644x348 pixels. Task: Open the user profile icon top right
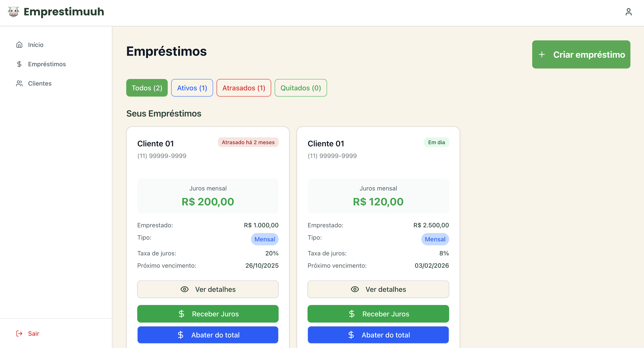pos(629,12)
